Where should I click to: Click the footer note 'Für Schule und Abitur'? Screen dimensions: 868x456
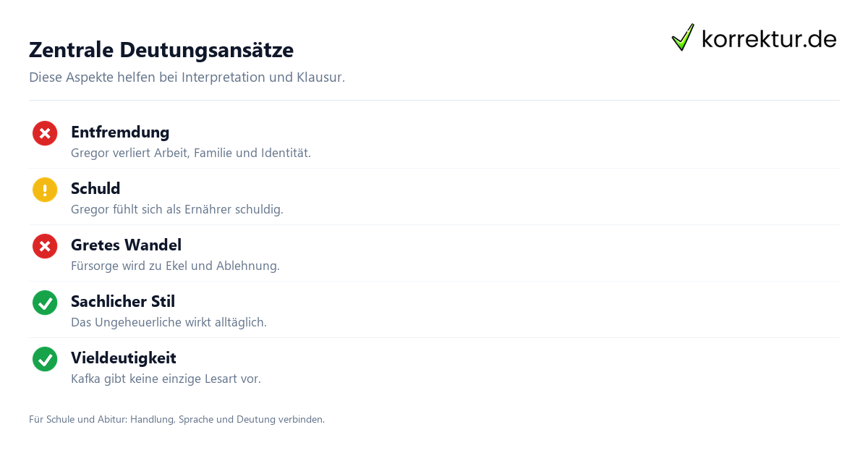tap(176, 419)
